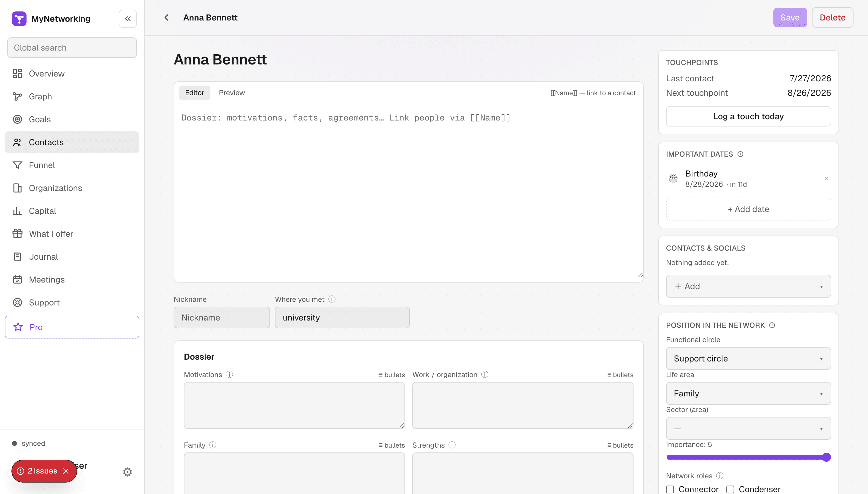Log a touch today
Screen dimensions: 868x494
click(x=749, y=116)
